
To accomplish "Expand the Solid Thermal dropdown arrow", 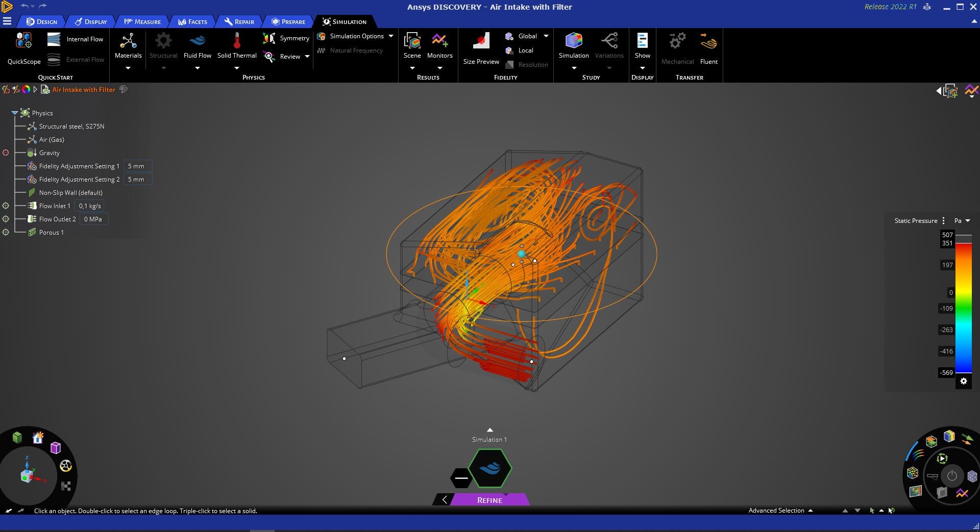I will pyautogui.click(x=237, y=68).
